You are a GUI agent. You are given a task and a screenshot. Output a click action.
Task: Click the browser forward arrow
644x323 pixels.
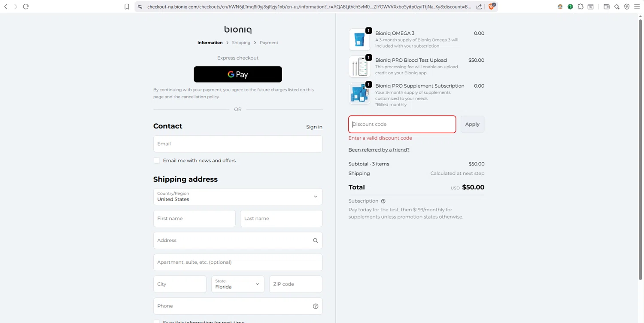tap(16, 6)
